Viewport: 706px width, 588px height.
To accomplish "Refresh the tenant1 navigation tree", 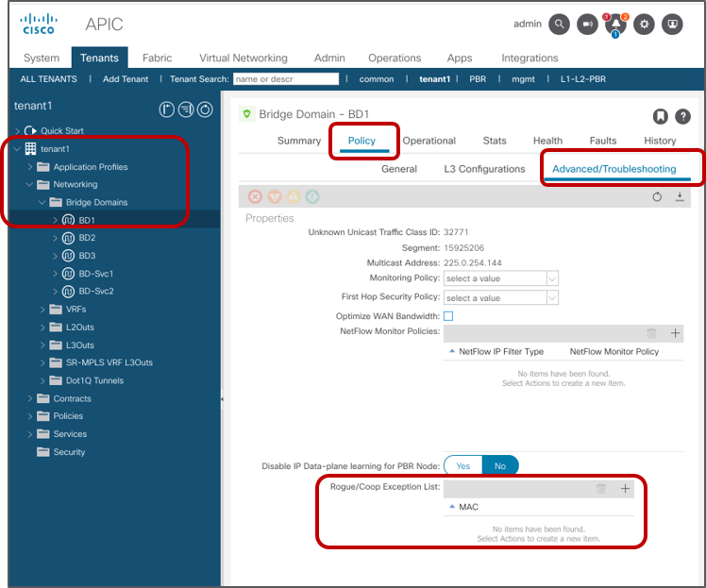I will click(x=205, y=109).
